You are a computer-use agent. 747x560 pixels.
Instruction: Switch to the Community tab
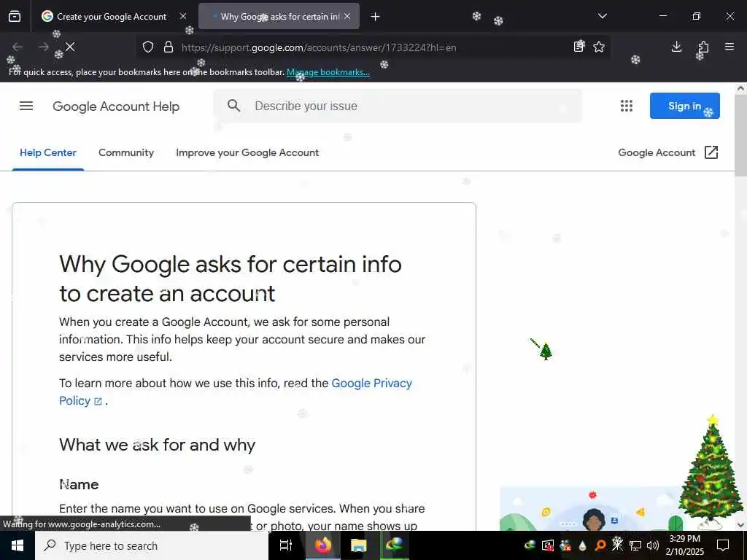pyautogui.click(x=126, y=153)
